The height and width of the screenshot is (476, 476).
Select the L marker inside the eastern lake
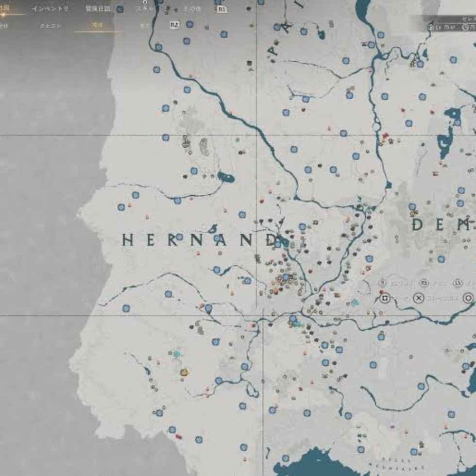(445, 145)
